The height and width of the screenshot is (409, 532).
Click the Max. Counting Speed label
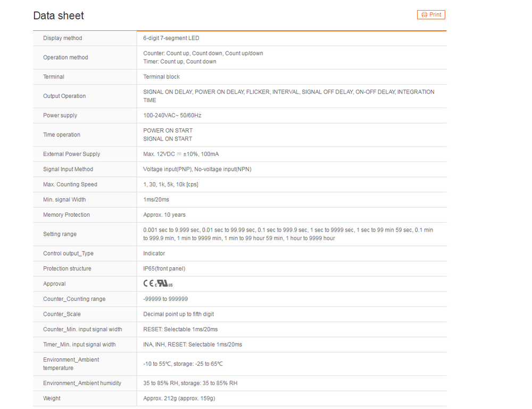pos(70,184)
